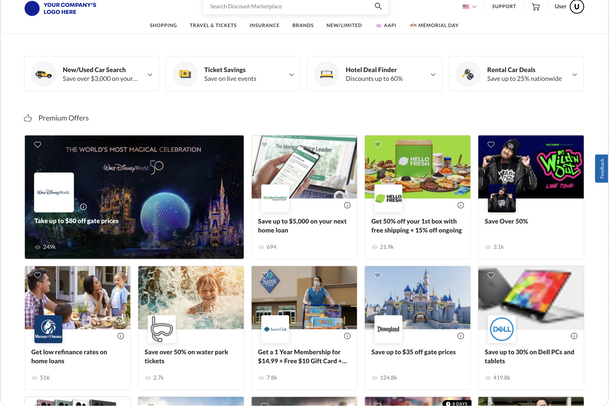Click the Walt Disney World logo tile
Screen dimensions: 609x406
pos(54,192)
